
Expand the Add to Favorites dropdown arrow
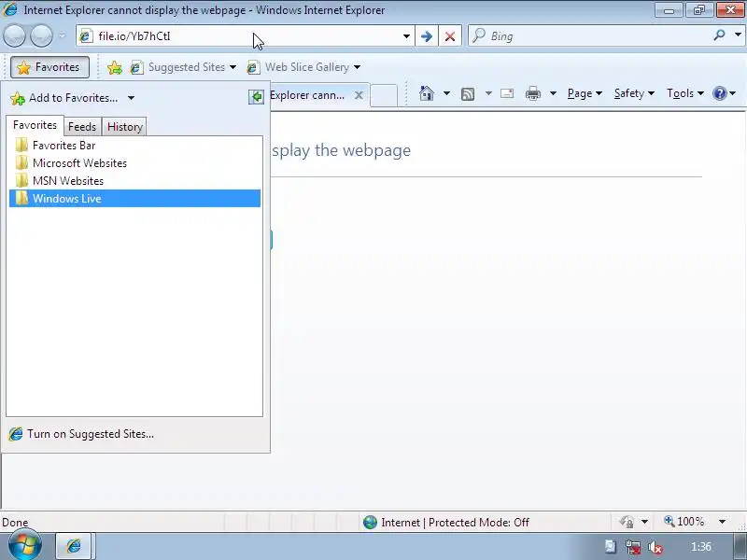tap(131, 98)
